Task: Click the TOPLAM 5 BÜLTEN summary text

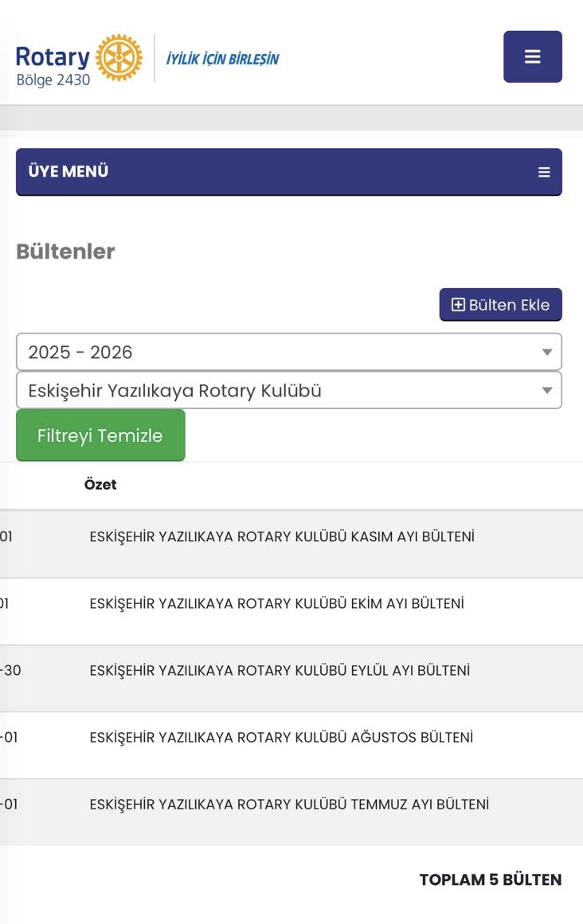Action: [490, 879]
